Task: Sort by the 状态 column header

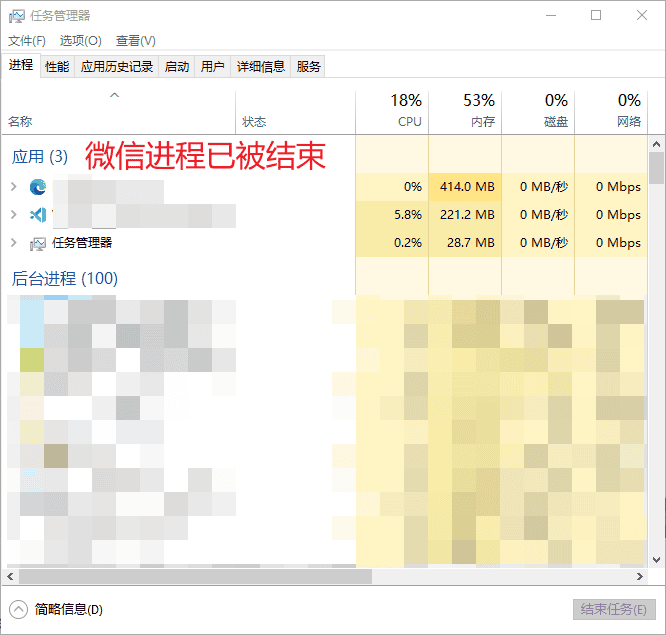Action: click(295, 113)
